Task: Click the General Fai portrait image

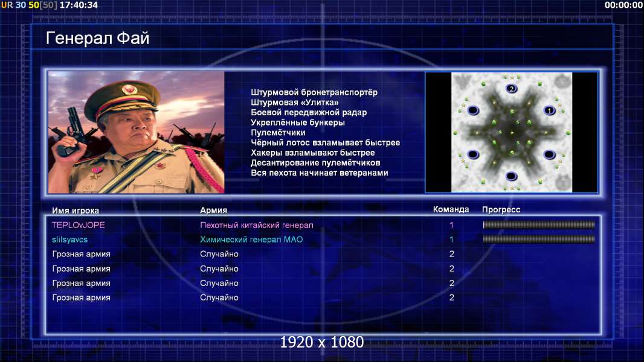Action: 137,132
